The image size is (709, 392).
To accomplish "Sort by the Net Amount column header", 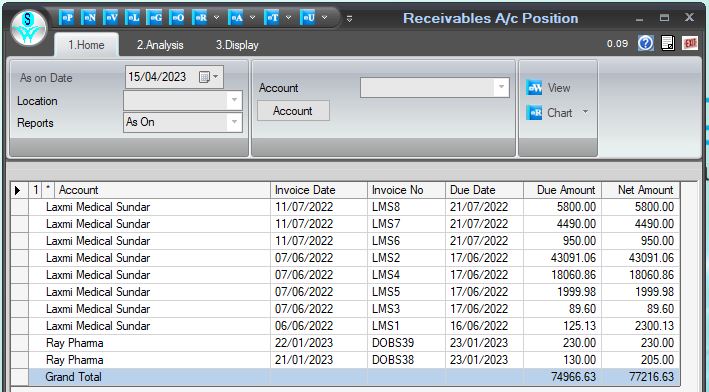I will point(641,190).
